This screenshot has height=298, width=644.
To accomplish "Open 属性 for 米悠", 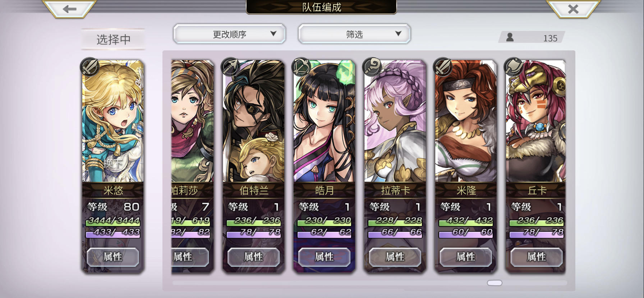I will click(113, 257).
